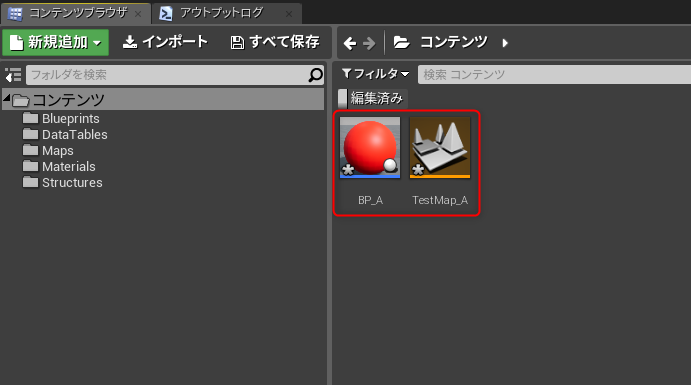Open the 新規追加 dropdown
691x385 pixels.
point(56,43)
